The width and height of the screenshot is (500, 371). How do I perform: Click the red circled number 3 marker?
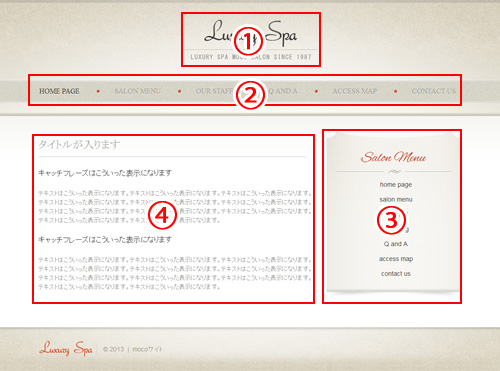[392, 220]
